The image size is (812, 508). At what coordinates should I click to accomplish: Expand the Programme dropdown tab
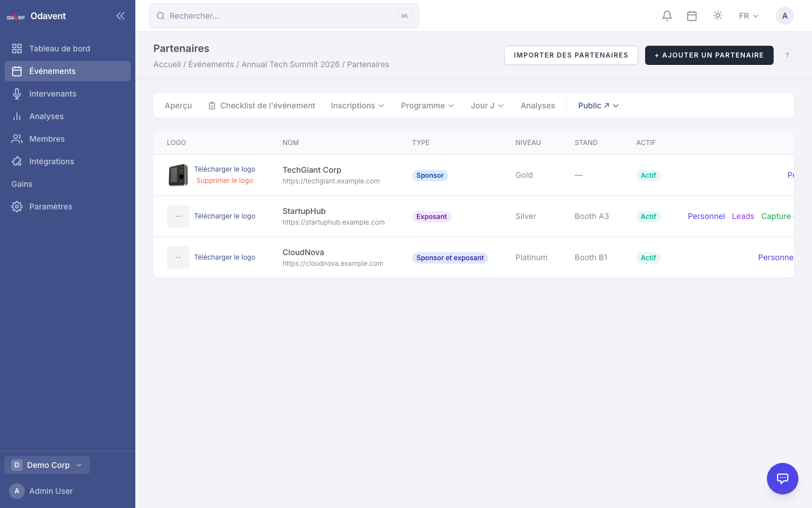427,106
